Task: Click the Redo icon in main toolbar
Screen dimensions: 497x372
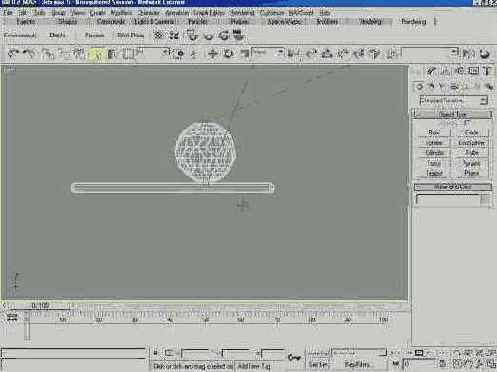Action: coord(29,53)
